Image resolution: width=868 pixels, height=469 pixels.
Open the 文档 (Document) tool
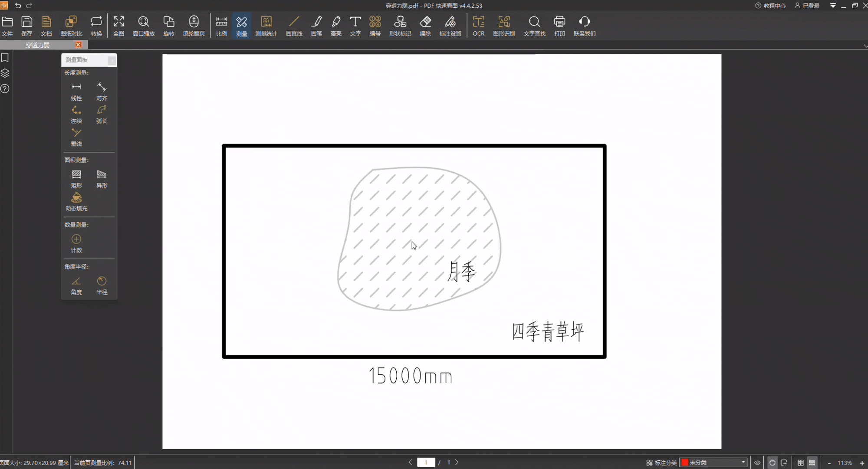click(46, 26)
